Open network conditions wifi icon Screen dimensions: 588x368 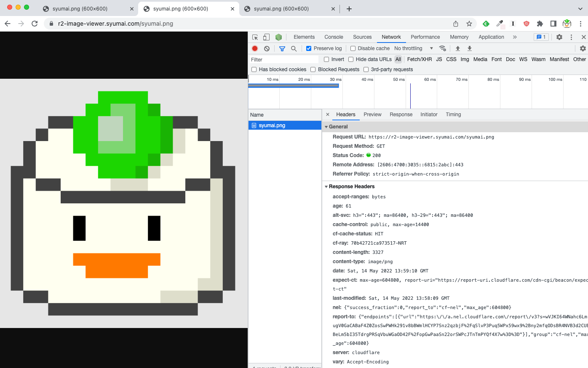tap(442, 48)
